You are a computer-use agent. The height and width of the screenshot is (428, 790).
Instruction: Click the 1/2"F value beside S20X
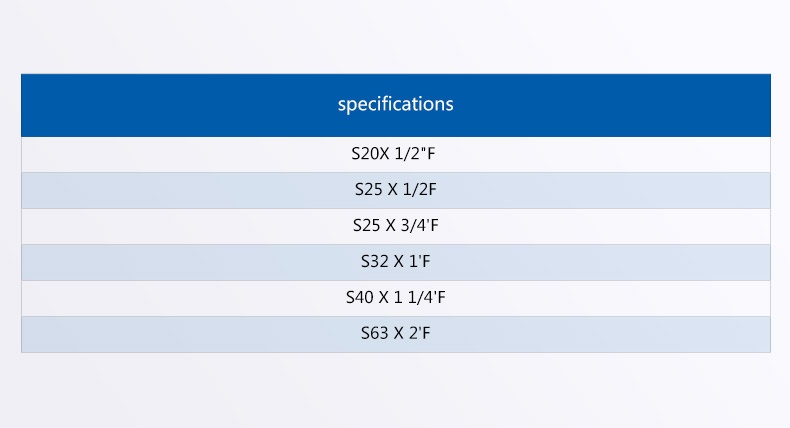415,153
